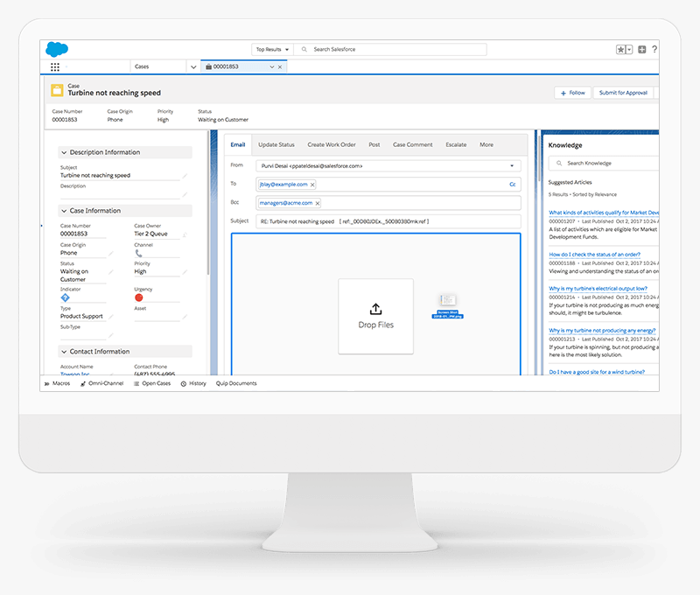700x595 pixels.
Task: Open the Top Results search scope dropdown
Action: (272, 50)
